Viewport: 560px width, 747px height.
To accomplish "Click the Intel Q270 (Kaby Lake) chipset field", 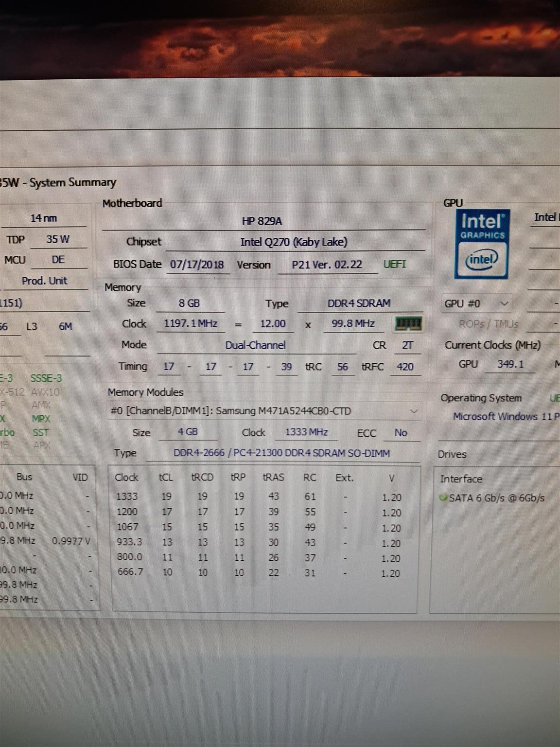I will click(294, 242).
